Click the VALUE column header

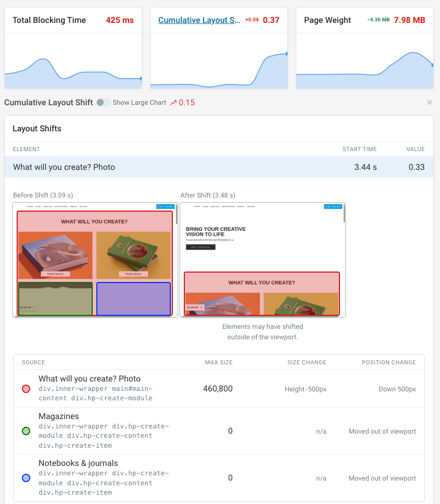pyautogui.click(x=415, y=149)
